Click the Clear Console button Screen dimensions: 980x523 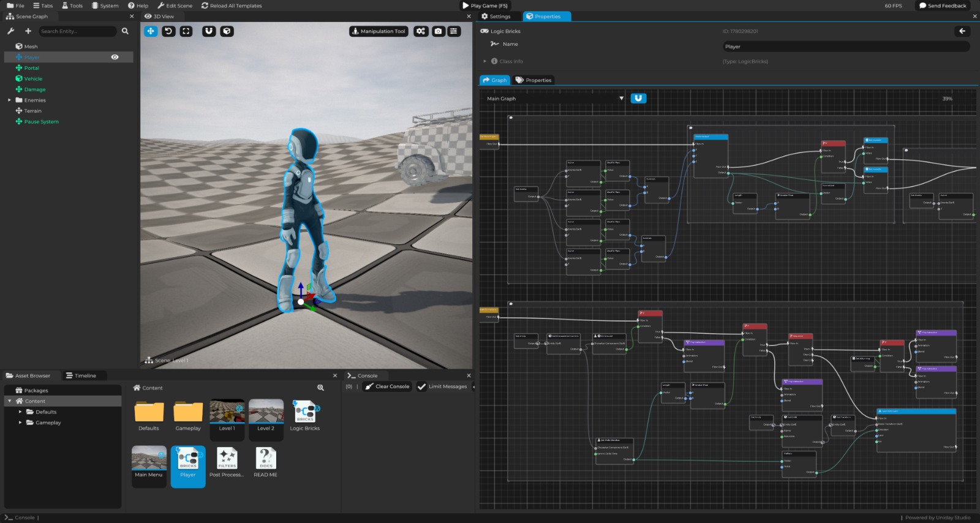tap(387, 386)
